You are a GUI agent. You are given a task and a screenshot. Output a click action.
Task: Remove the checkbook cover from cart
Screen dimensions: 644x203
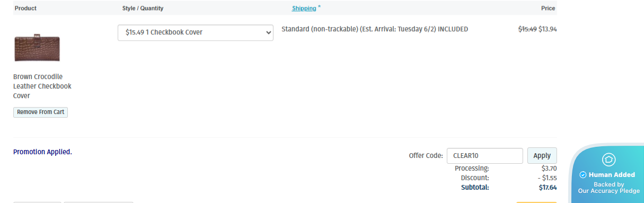coord(40,112)
